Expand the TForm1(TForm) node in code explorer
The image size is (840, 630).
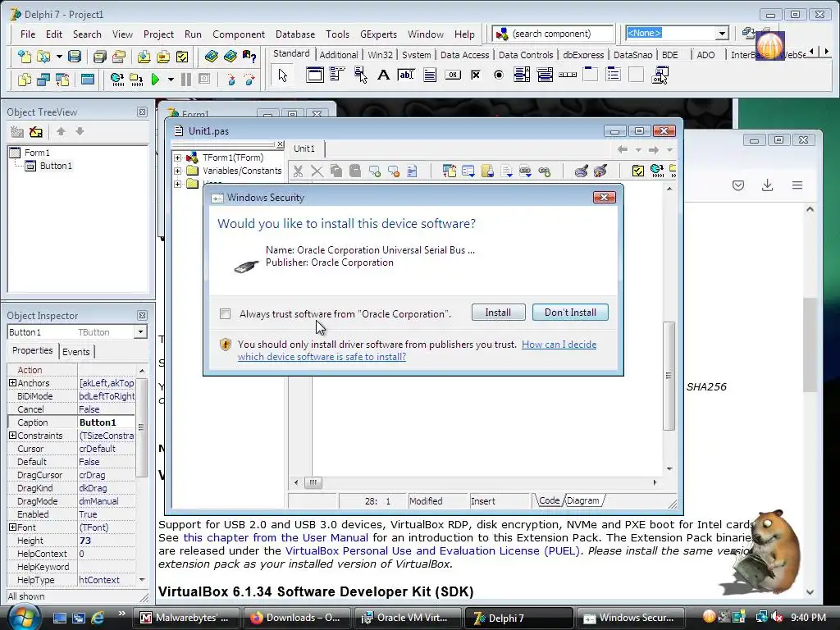177,158
